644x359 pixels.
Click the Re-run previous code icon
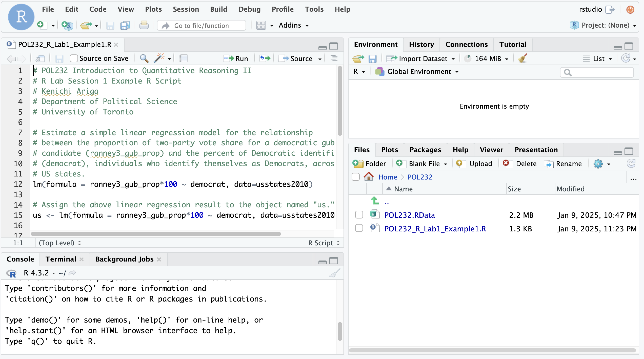265,58
